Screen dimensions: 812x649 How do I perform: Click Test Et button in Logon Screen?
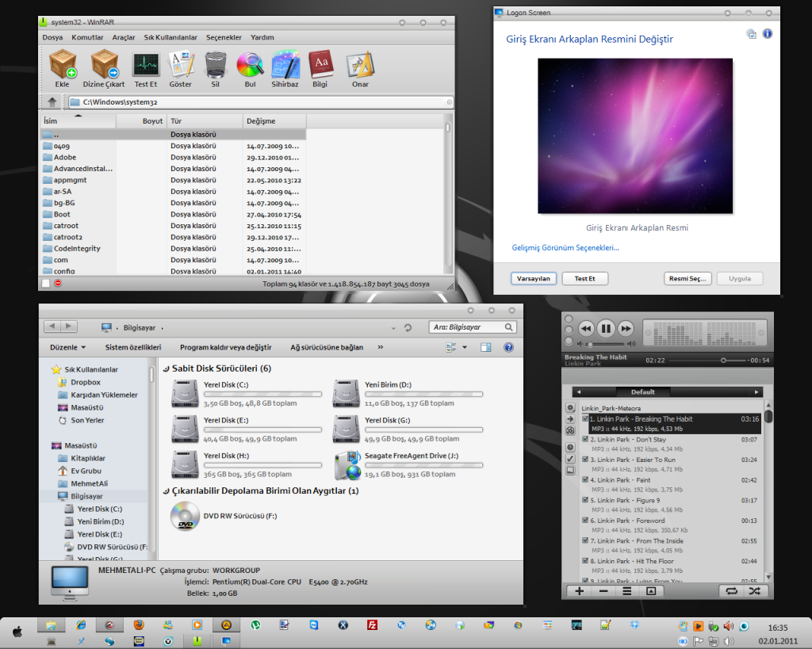(x=584, y=278)
